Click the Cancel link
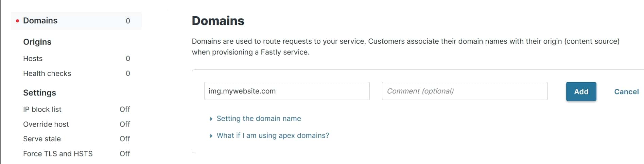The image size is (644, 164). click(x=626, y=92)
